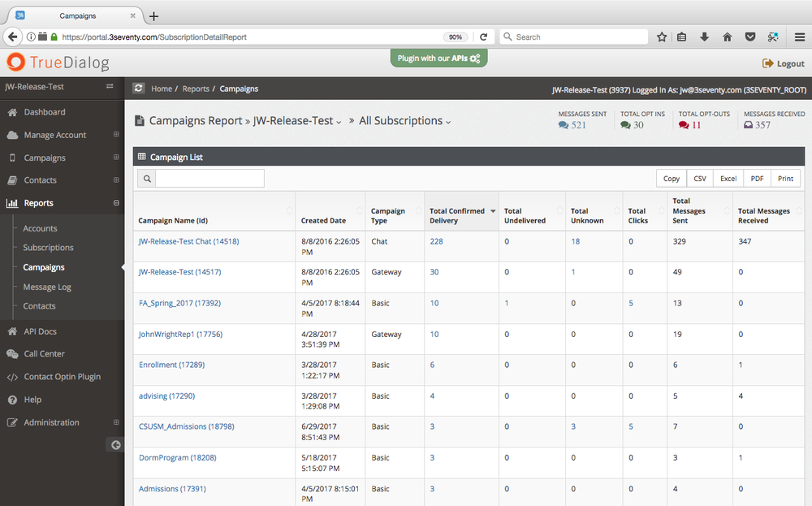
Task: Expand the Administration plus icon
Action: pos(116,422)
